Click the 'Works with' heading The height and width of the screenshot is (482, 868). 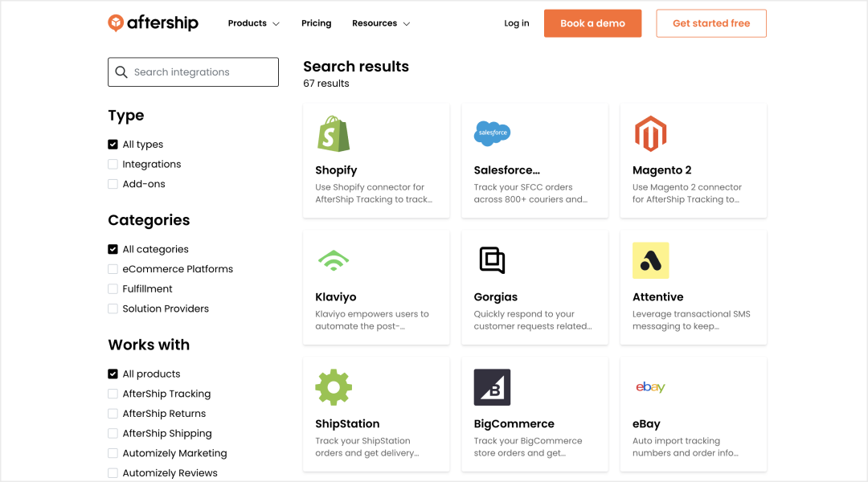pos(149,345)
